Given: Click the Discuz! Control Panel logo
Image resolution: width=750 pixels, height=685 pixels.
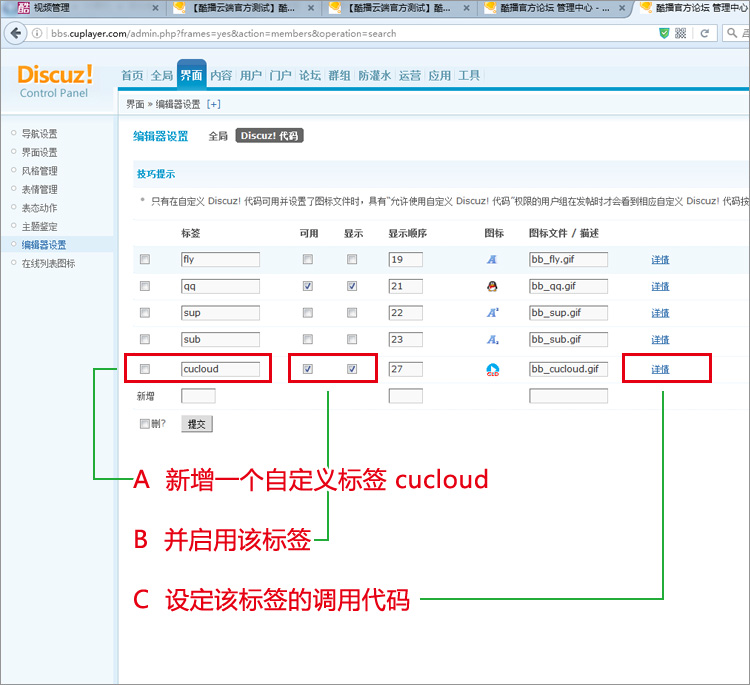Looking at the screenshot, I should (x=54, y=80).
